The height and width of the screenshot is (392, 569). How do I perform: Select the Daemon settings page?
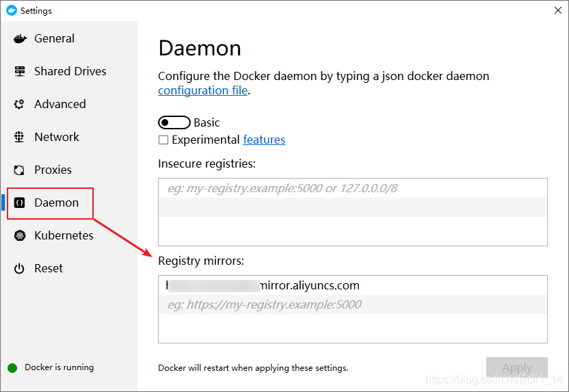pos(56,202)
